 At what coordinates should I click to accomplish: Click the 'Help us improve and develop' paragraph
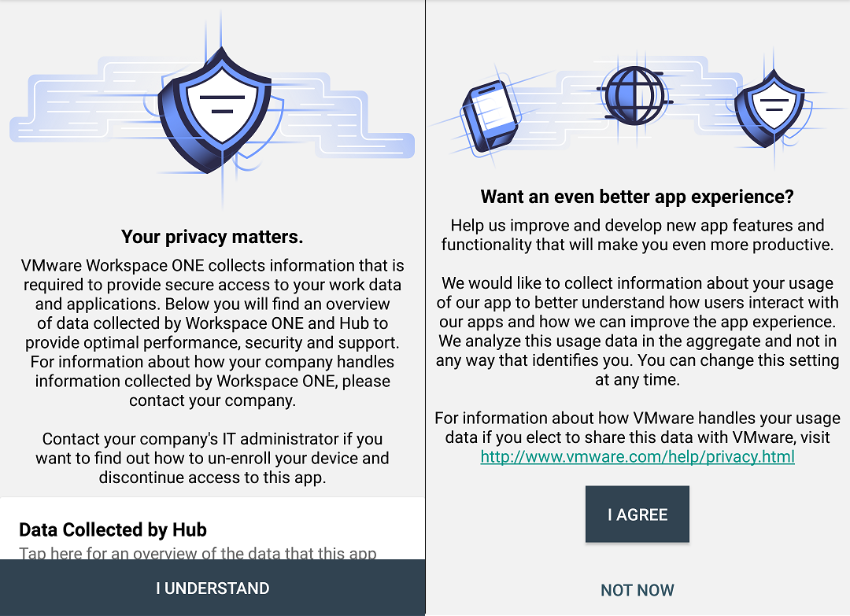pyautogui.click(x=637, y=235)
